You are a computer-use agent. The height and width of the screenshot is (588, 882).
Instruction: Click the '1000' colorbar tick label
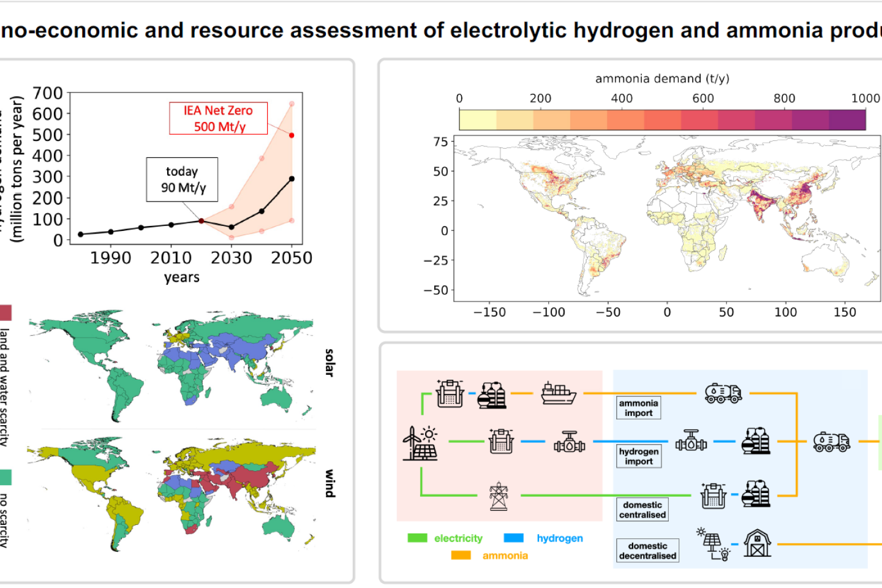[x=865, y=99]
